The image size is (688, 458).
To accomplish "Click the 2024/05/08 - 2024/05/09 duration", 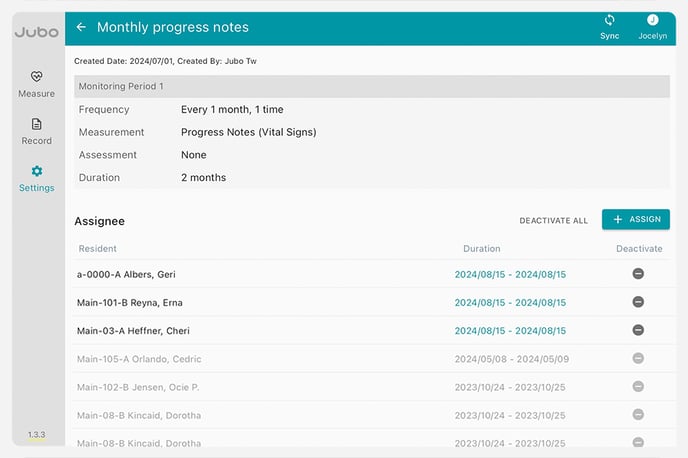I will pos(512,359).
